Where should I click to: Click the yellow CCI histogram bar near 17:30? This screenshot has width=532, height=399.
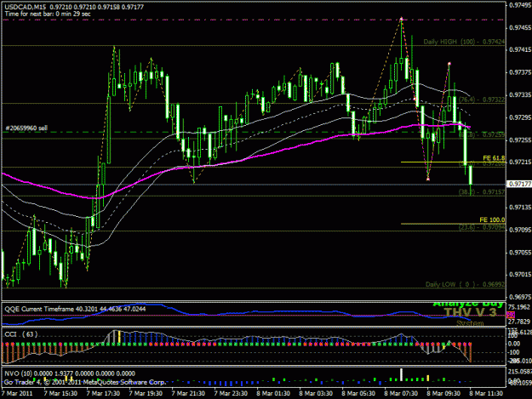pyautogui.click(x=119, y=337)
